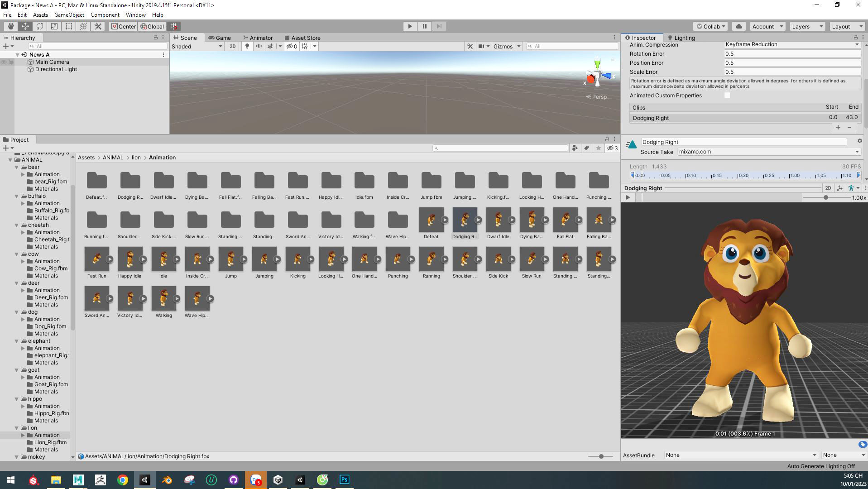Toggle Animated Custom Properties checkbox
The image size is (868, 489).
tap(727, 95)
